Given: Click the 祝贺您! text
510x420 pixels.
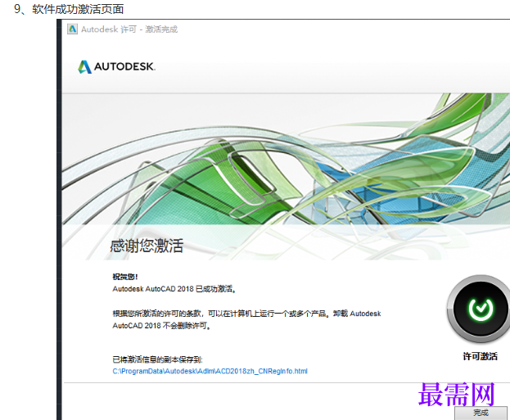Looking at the screenshot, I should [125, 277].
